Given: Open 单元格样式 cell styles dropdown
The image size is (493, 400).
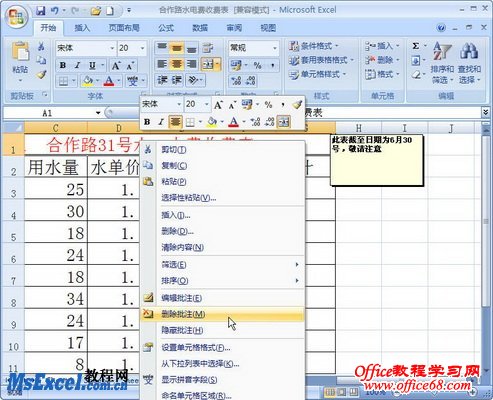Looking at the screenshot, I should pyautogui.click(x=317, y=74).
